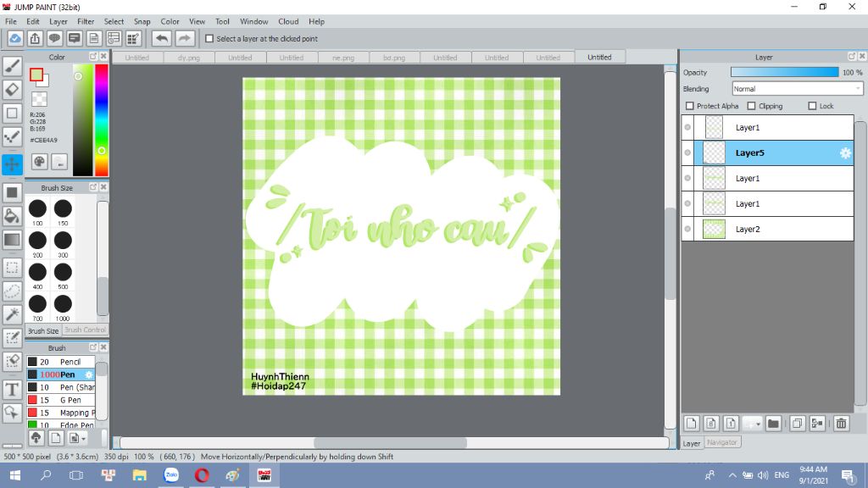868x488 pixels.
Task: Click the export/share toolbar icon
Action: (35, 39)
